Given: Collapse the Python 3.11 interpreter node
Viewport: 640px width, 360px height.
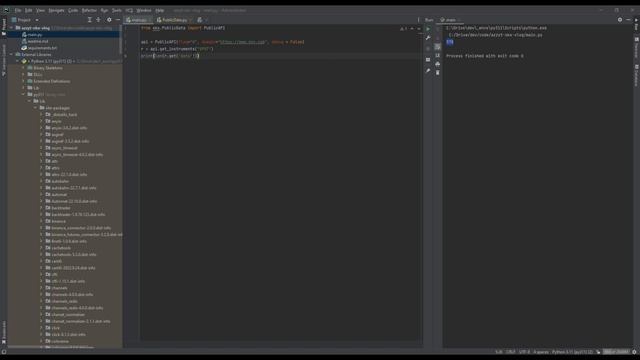Looking at the screenshot, I should pyautogui.click(x=18, y=61).
